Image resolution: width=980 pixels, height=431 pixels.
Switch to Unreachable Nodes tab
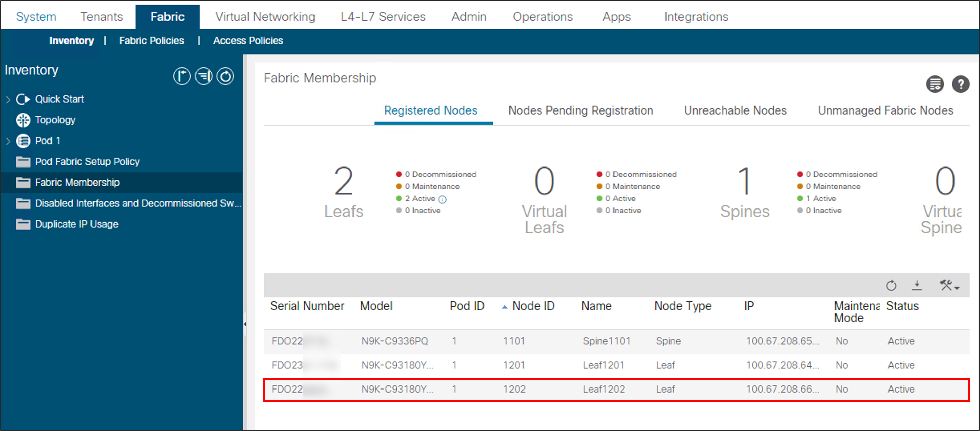(736, 110)
